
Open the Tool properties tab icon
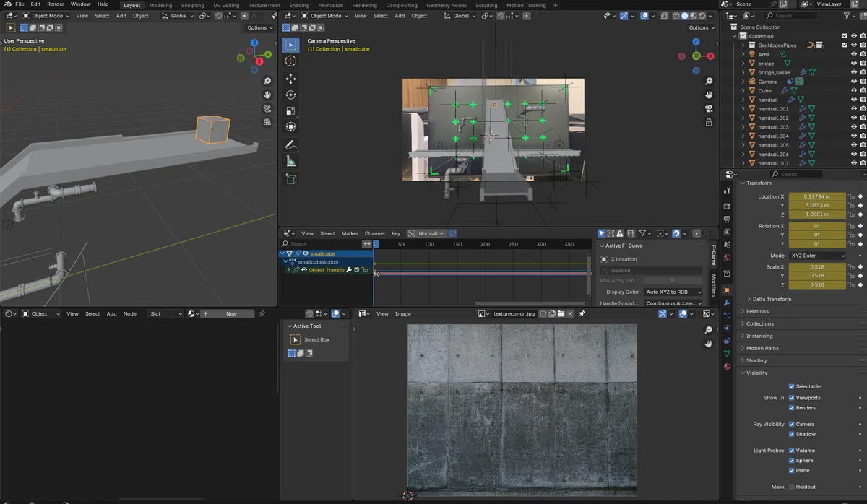[727, 190]
